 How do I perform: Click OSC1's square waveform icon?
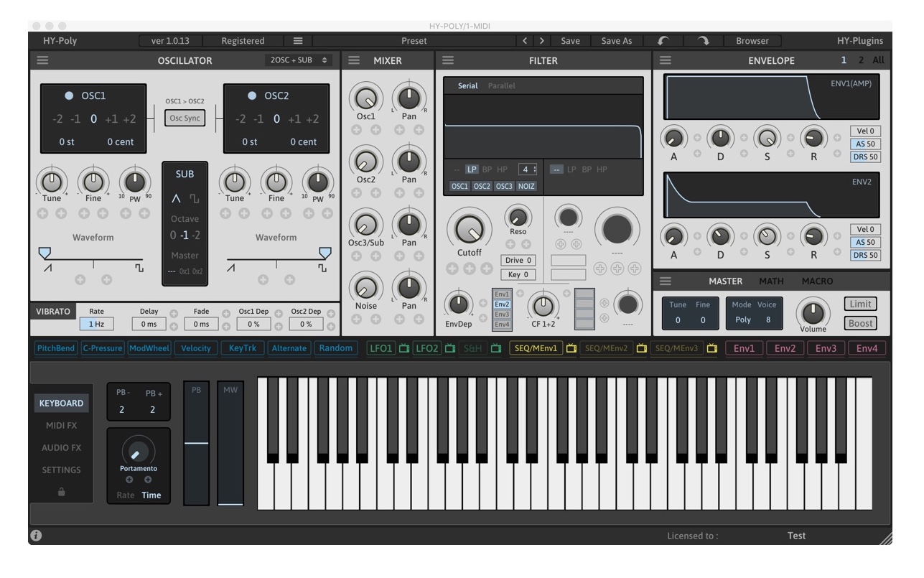pyautogui.click(x=139, y=269)
